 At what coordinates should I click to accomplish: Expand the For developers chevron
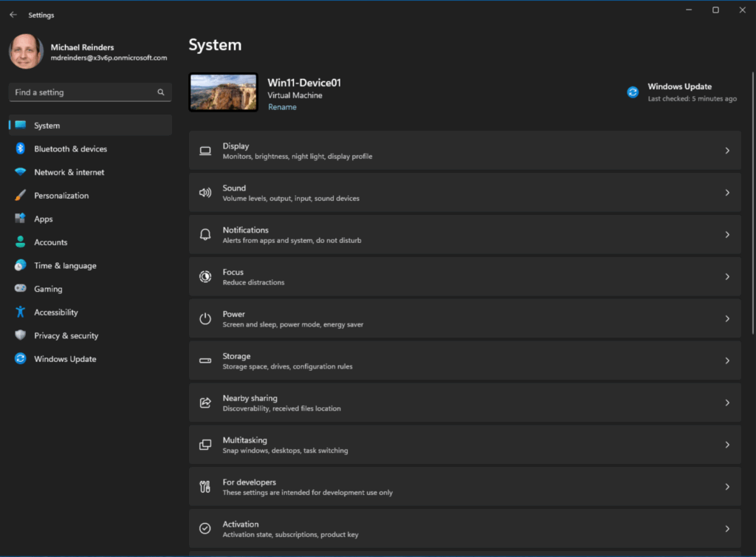click(727, 487)
